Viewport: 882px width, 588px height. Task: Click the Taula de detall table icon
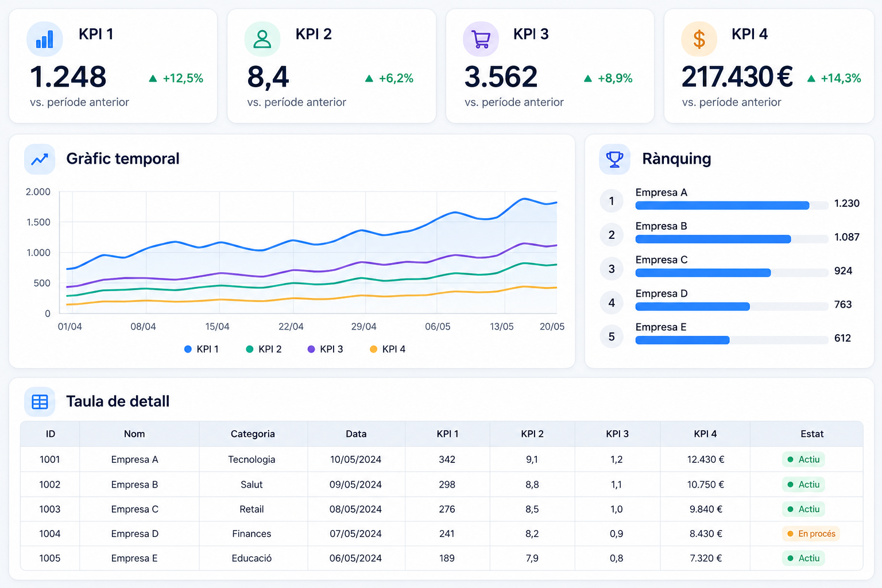pyautogui.click(x=40, y=401)
